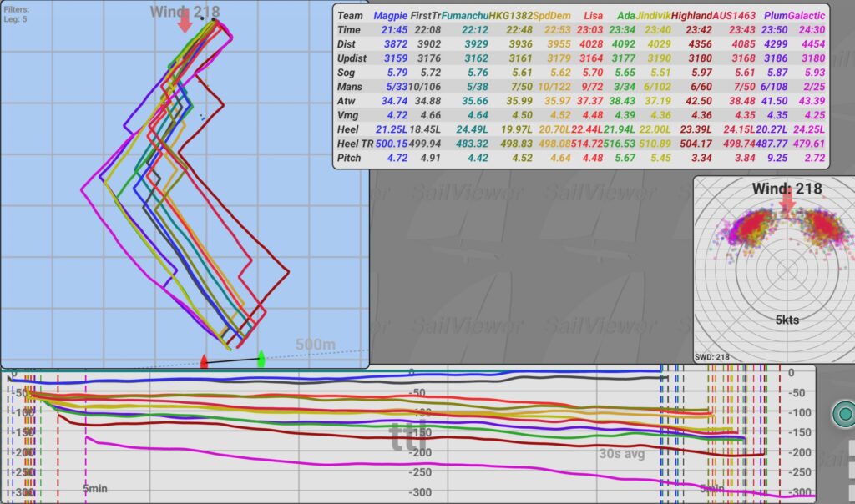Click Highland's Dist value 4356
This screenshot has height=504, width=855.
point(701,44)
